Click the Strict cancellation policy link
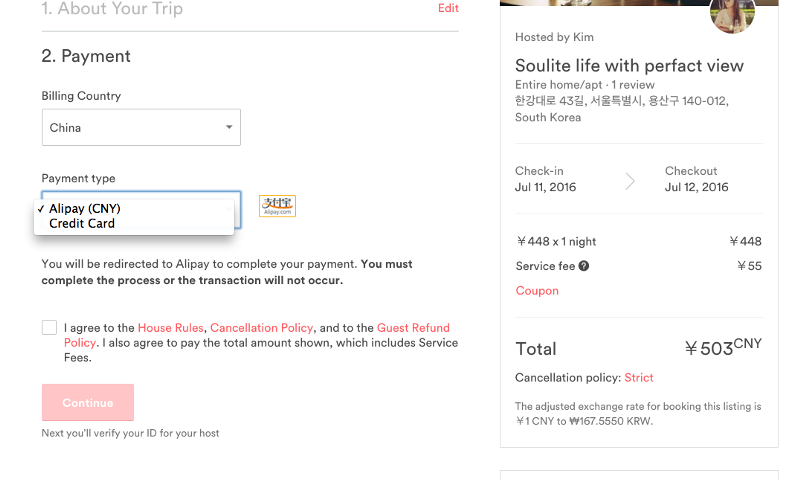This screenshot has width=800, height=480. (x=638, y=378)
